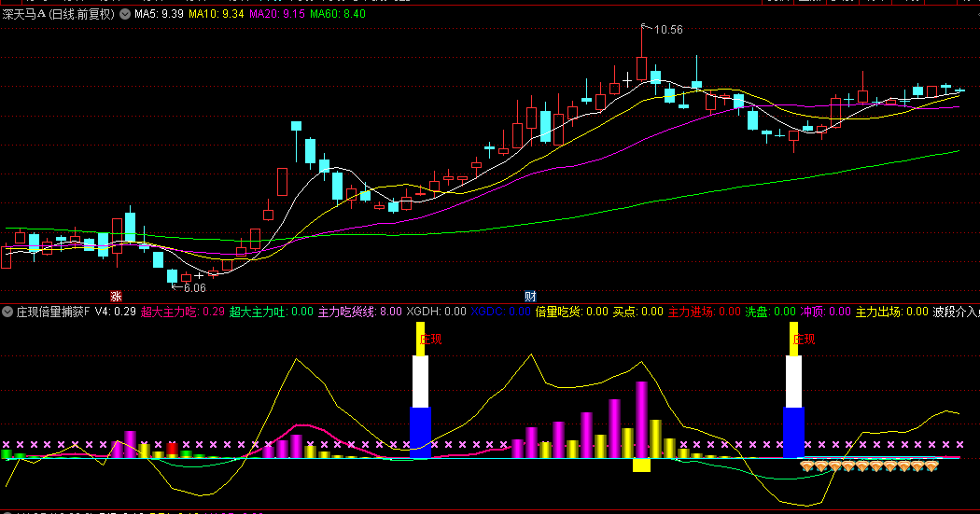The height and width of the screenshot is (514, 980).
Task: Click the 主力吃货线: 8.00 label
Action: 360,312
